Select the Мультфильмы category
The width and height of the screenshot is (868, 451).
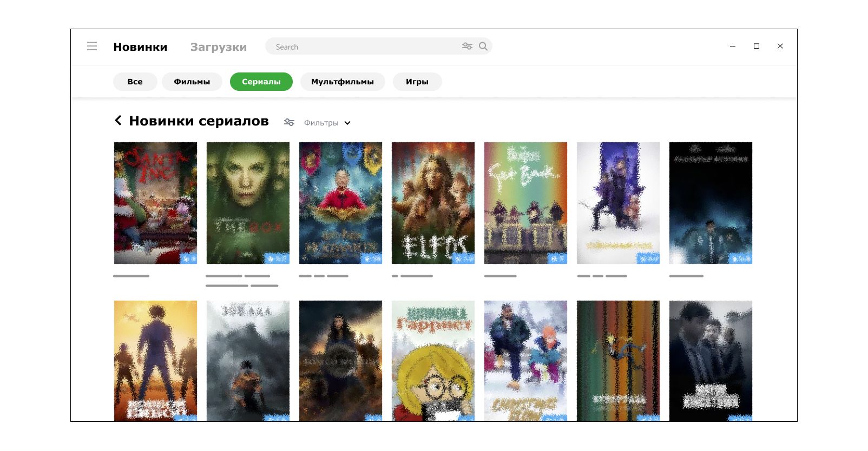coord(343,82)
